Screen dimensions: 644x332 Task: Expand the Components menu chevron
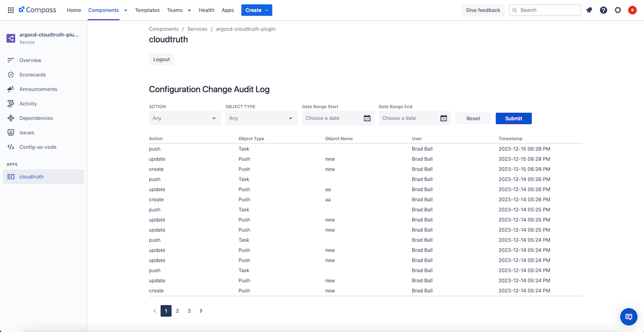125,11
